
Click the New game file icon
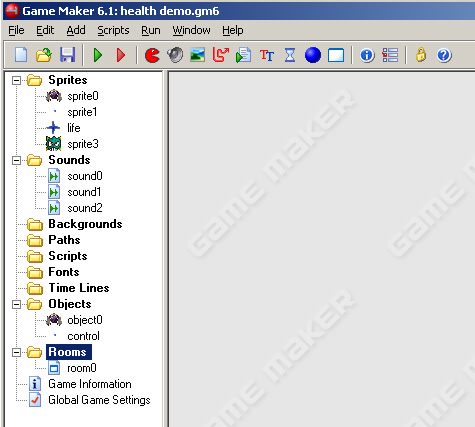[x=21, y=55]
